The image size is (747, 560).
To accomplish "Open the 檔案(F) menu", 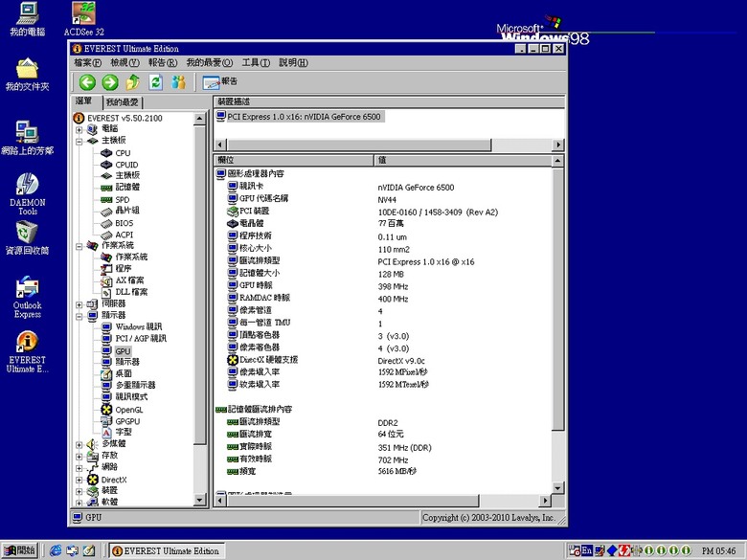I will [88, 62].
